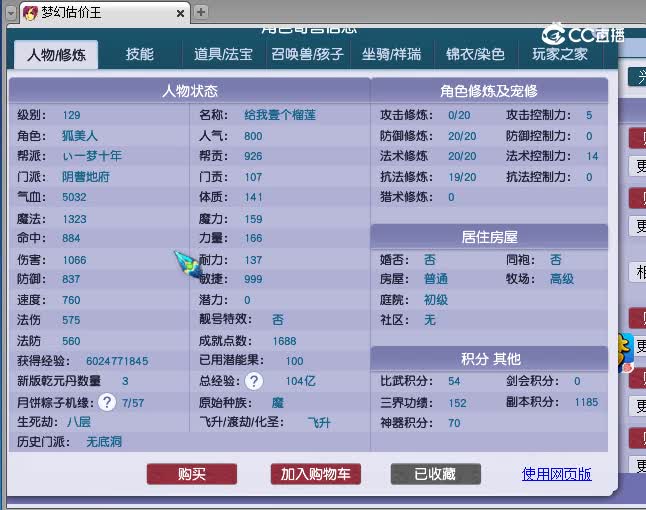This screenshot has height=510, width=646.
Task: Click the 6024771845 experience value
Action: tap(117, 361)
